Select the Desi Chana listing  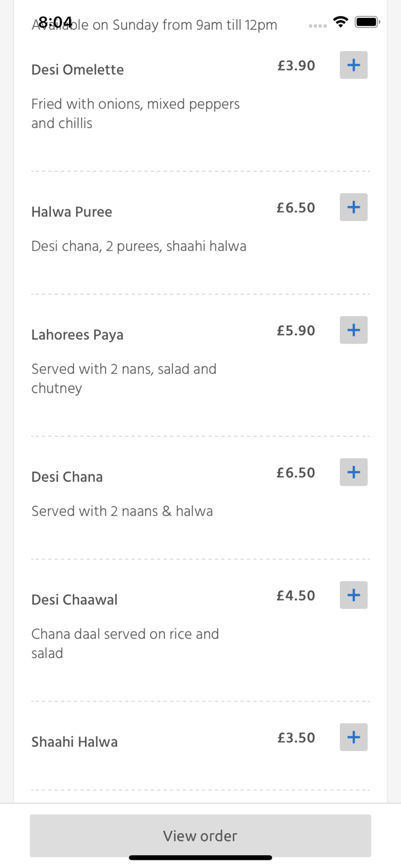pos(67,477)
